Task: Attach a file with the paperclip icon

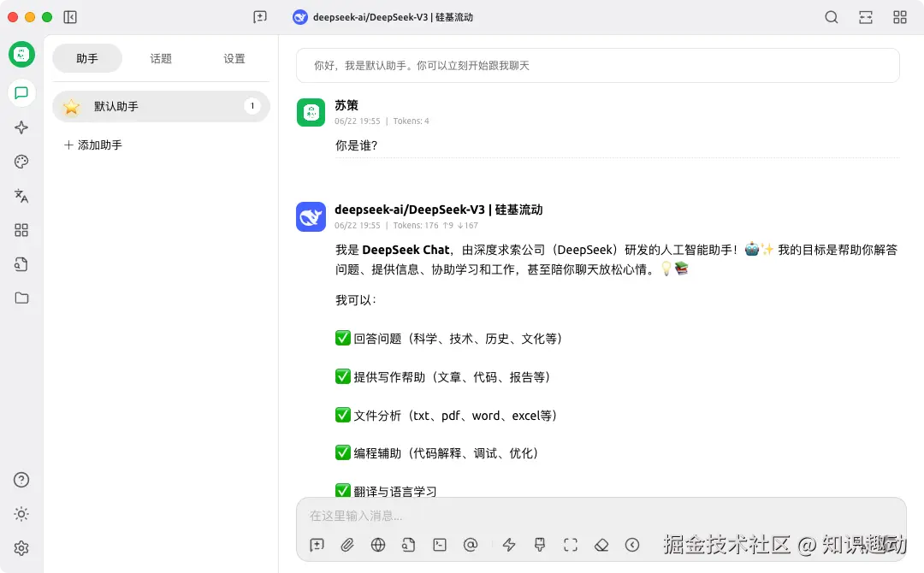Action: click(x=347, y=545)
